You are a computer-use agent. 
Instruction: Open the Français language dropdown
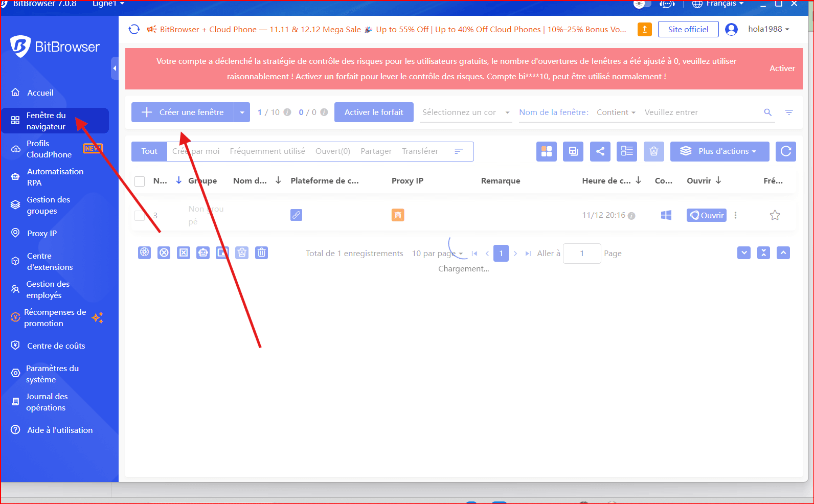(x=718, y=4)
